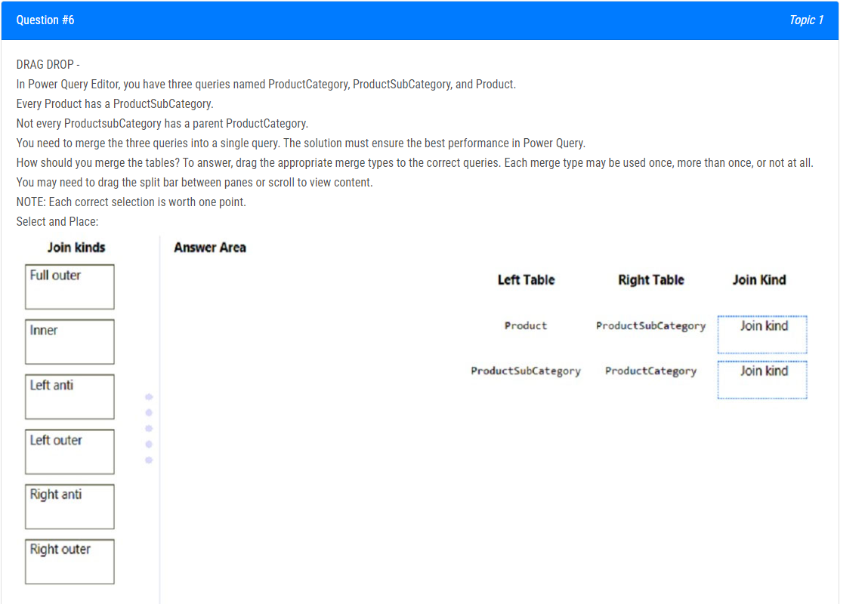This screenshot has height=604, width=868.
Task: Click the Join kinds heading
Action: point(76,247)
